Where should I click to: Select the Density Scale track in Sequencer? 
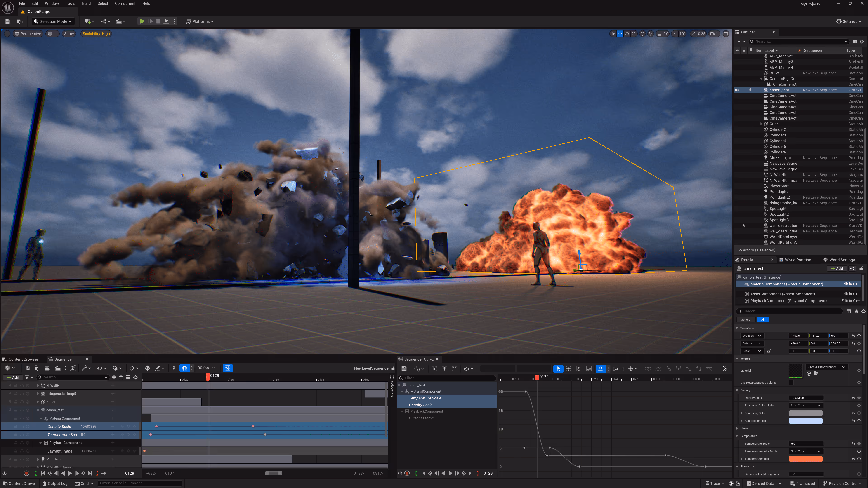[x=59, y=426]
